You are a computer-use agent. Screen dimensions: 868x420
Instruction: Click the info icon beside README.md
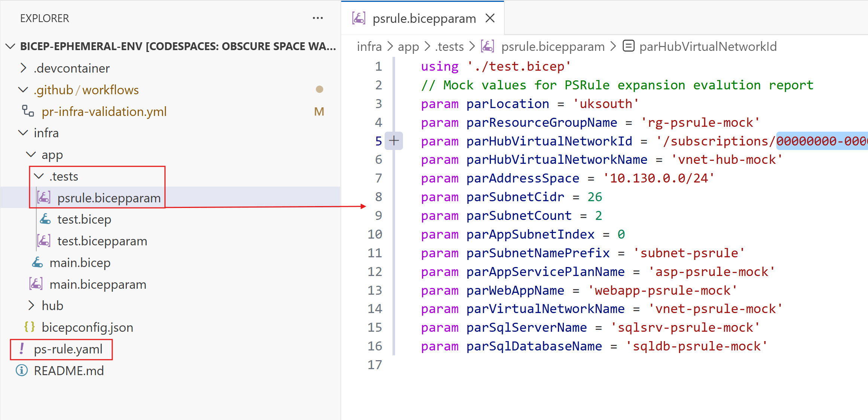click(x=22, y=370)
